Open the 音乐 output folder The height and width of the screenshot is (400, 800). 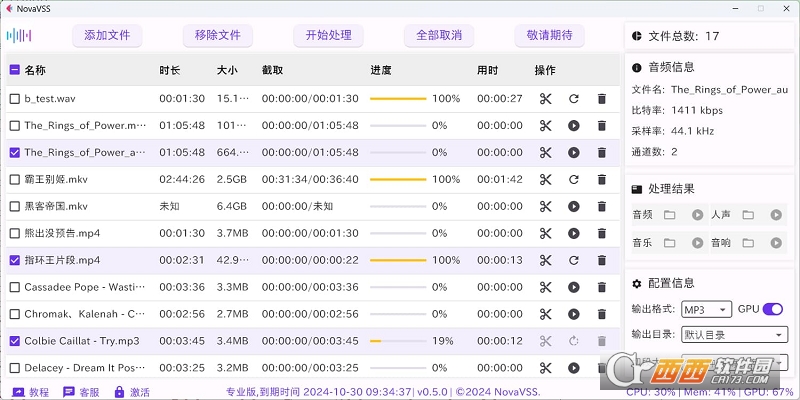[x=669, y=243]
